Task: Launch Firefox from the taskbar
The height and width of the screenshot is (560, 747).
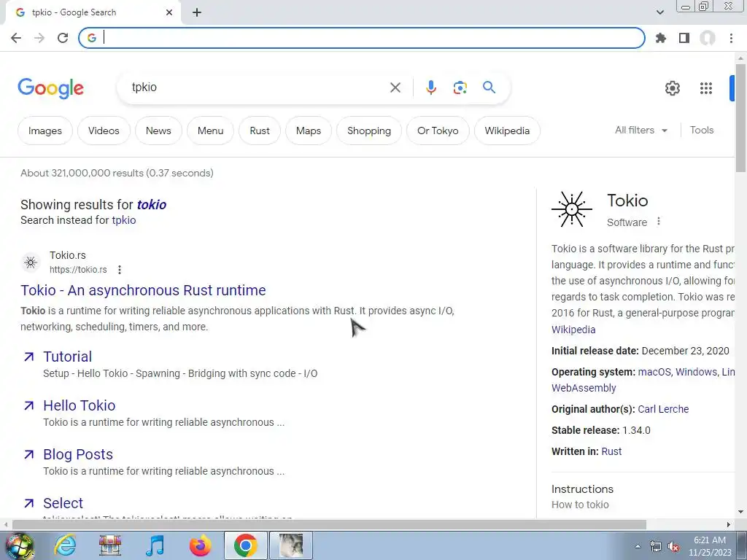Action: tap(200, 545)
